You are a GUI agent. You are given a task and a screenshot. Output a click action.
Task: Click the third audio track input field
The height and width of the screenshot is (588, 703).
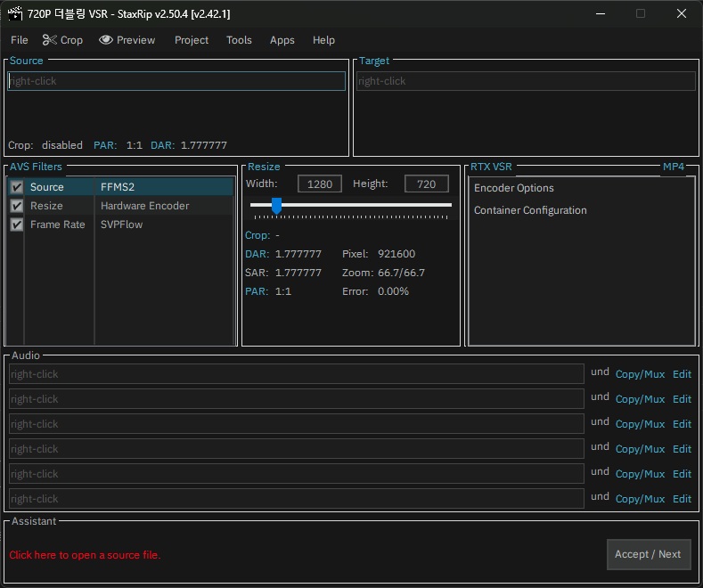297,424
